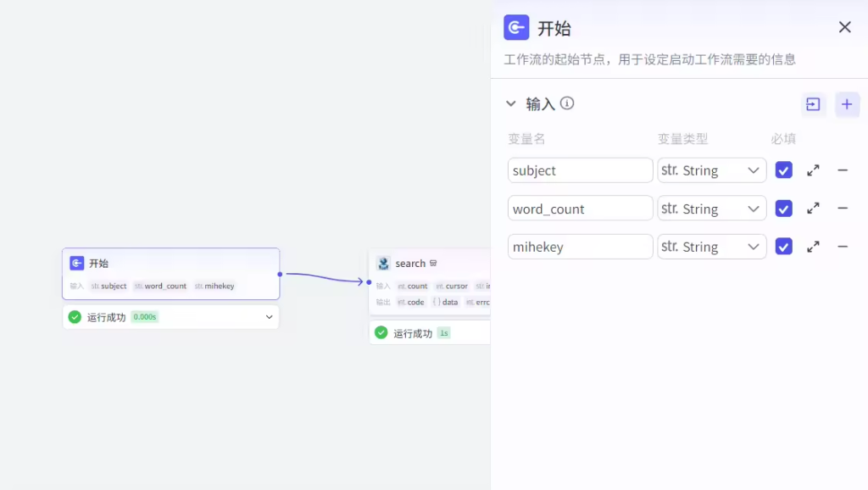
Task: Toggle required checkbox for word_count
Action: click(x=784, y=209)
